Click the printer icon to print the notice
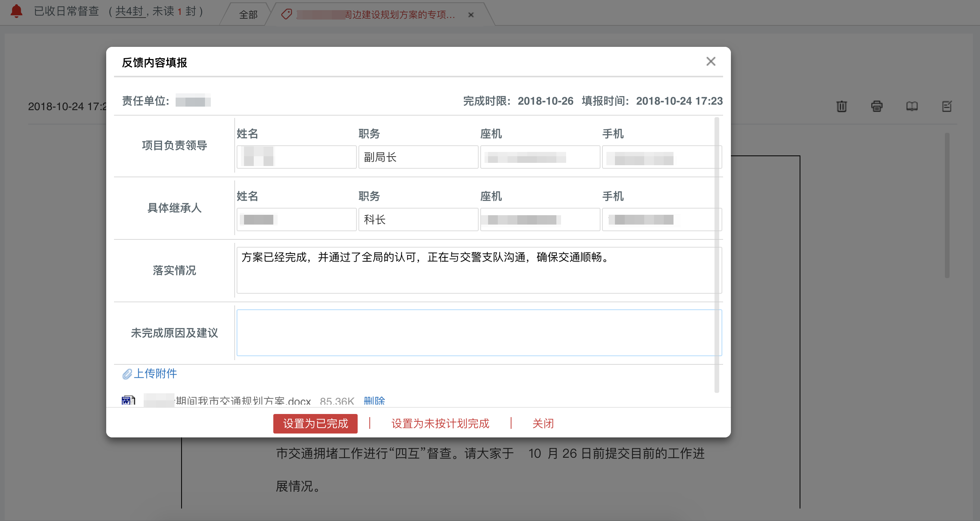Screen dimensions: 980x521 click(x=877, y=106)
